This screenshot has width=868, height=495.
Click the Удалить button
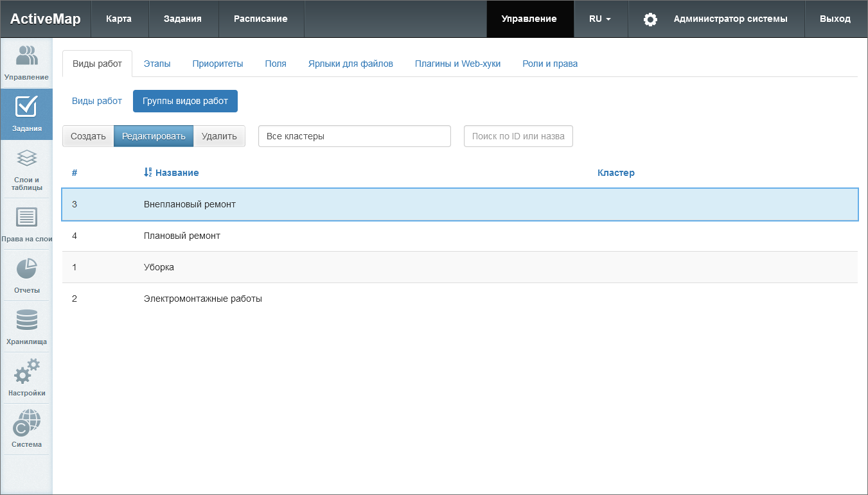point(219,136)
